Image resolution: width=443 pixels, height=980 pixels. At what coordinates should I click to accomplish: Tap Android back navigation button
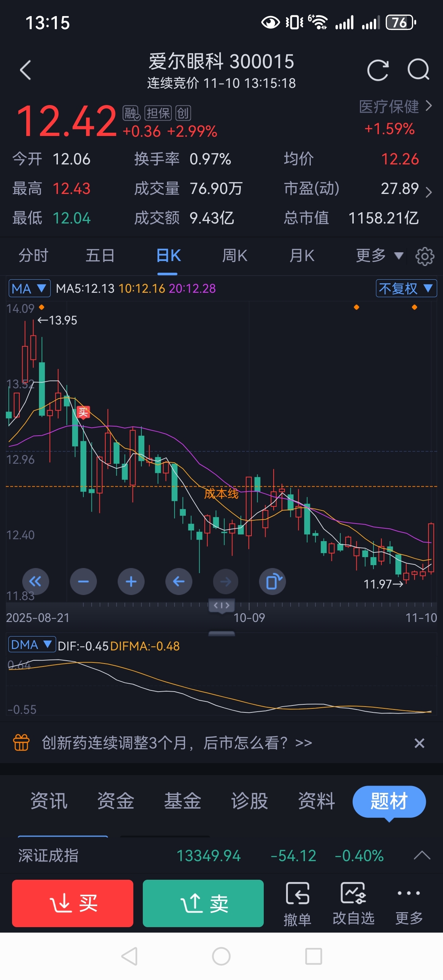(x=129, y=956)
